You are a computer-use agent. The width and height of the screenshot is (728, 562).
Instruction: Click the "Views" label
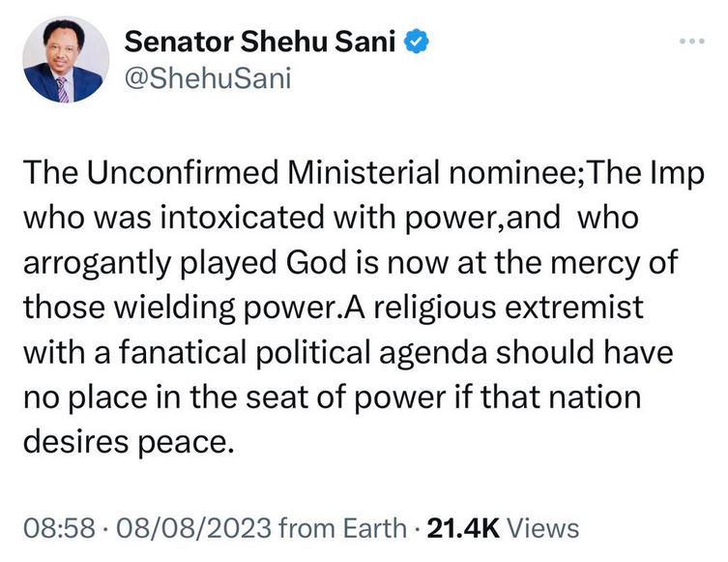(542, 528)
